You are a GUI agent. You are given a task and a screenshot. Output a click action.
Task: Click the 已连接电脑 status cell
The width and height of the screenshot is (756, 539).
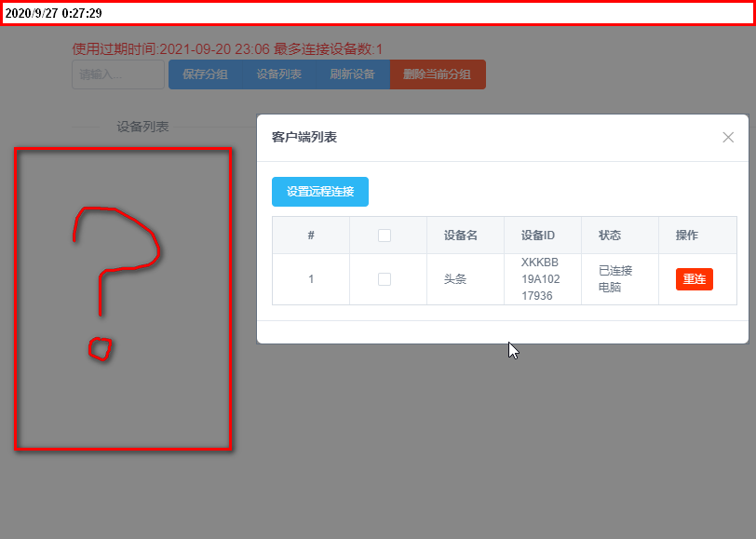click(615, 279)
